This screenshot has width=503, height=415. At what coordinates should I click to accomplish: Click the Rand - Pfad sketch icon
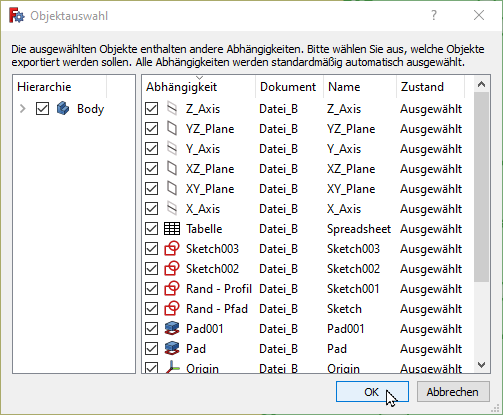pos(172,309)
